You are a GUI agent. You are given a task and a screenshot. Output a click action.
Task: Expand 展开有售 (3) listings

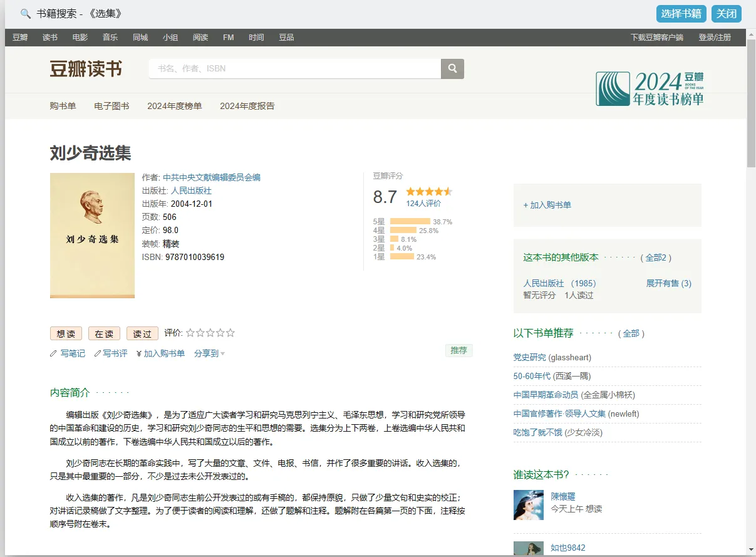coord(669,283)
